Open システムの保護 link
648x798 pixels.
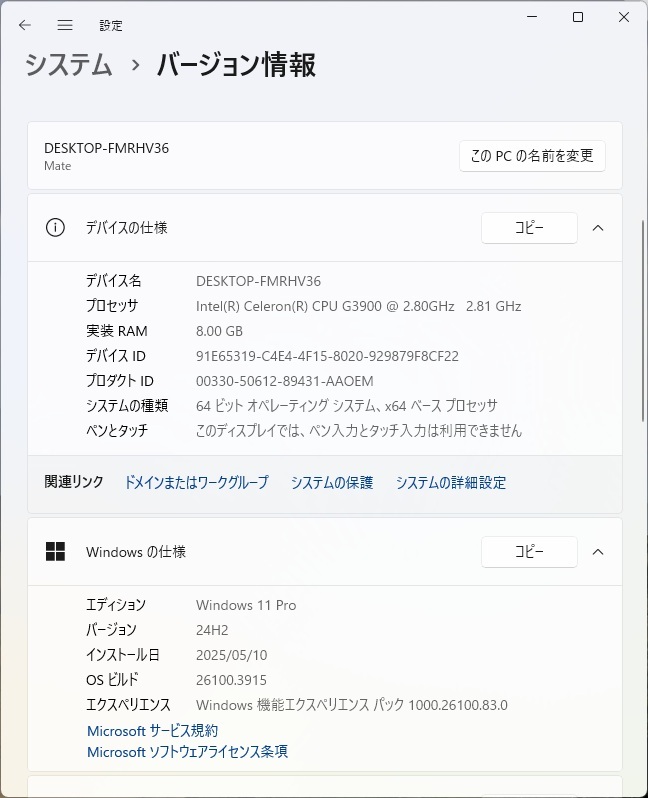pos(331,482)
